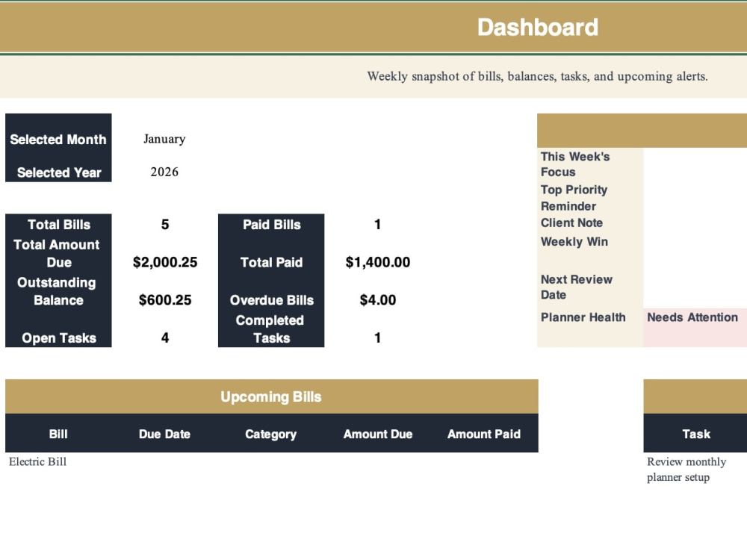The width and height of the screenshot is (747, 560).
Task: Select the weekly snapshot subtitle text
Action: pos(537,76)
